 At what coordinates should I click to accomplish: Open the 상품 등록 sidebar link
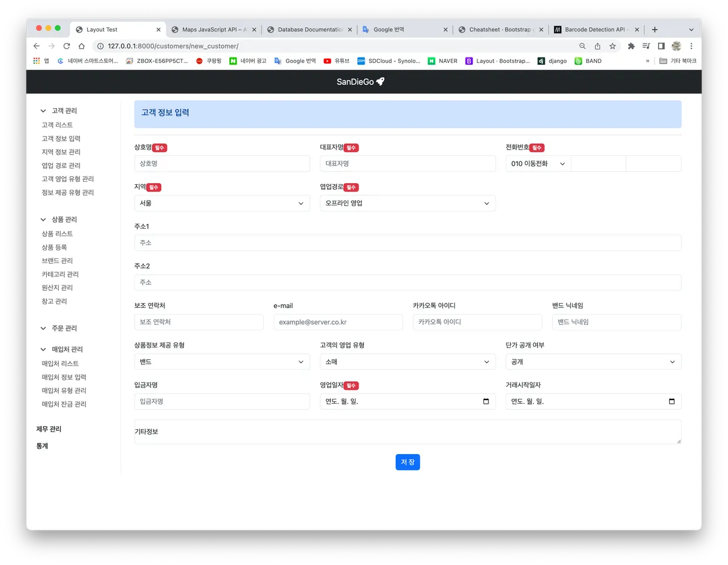[54, 247]
